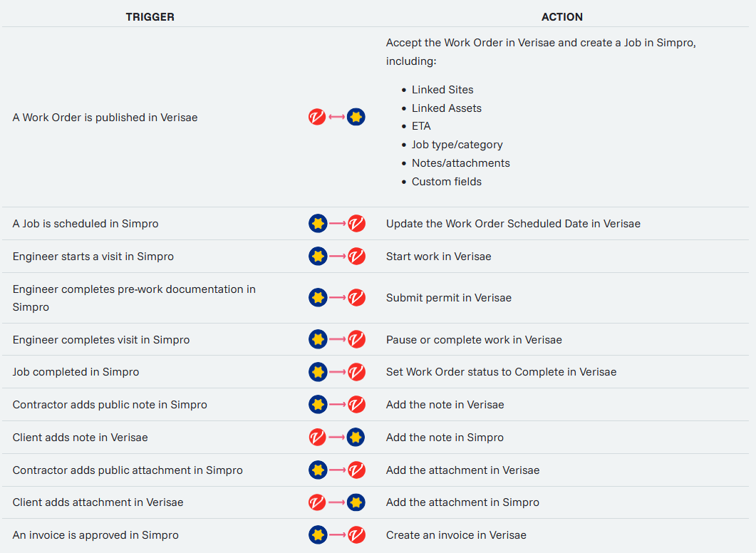The height and width of the screenshot is (553, 756).
Task: Click Simpro icon in pre-work documentation row
Action: 318,298
